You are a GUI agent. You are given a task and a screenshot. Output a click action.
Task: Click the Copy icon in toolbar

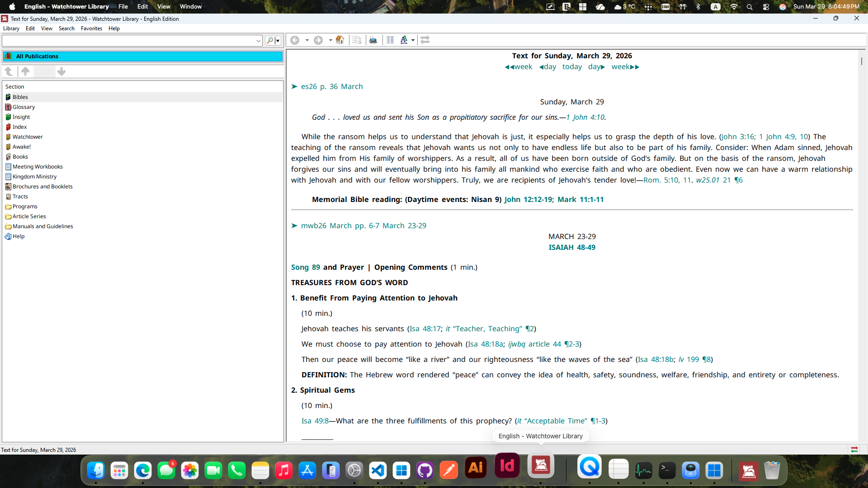pos(357,40)
